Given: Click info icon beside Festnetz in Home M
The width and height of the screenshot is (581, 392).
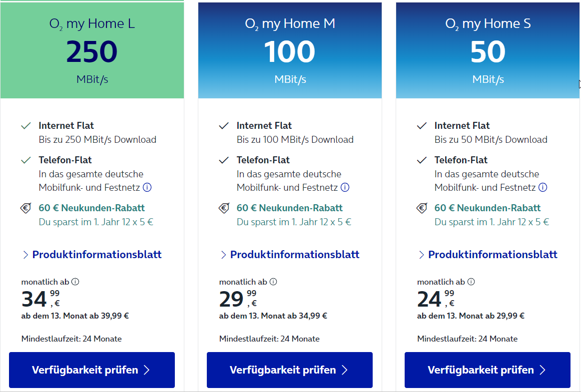Looking at the screenshot, I should (345, 187).
